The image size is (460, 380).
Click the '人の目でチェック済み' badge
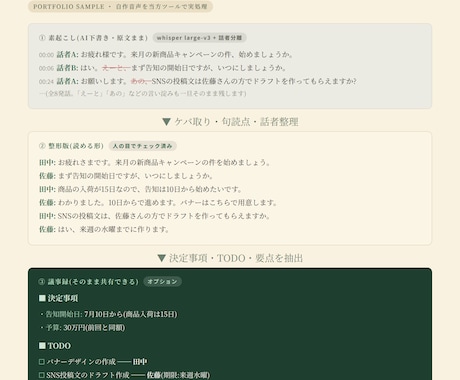pyautogui.click(x=142, y=146)
